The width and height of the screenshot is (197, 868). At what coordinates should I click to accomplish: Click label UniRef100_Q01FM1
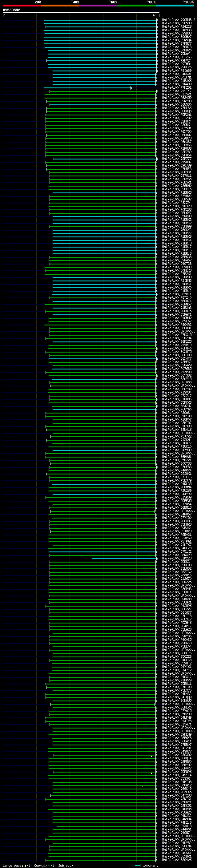coord(177,78)
